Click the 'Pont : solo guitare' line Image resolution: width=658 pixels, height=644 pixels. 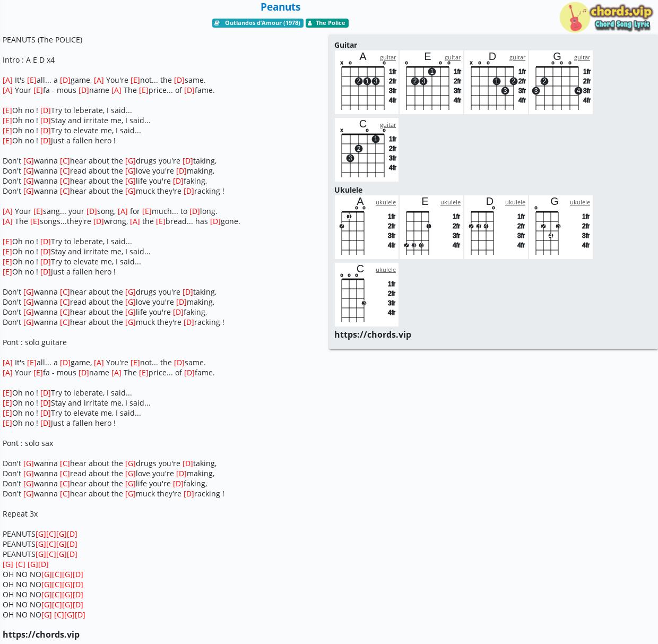34,342
